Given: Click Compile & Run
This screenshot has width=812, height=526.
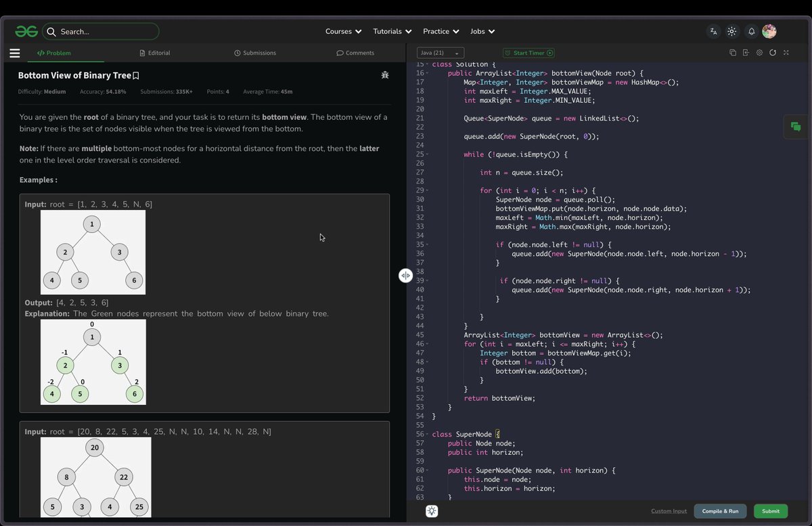Looking at the screenshot, I should (720, 511).
